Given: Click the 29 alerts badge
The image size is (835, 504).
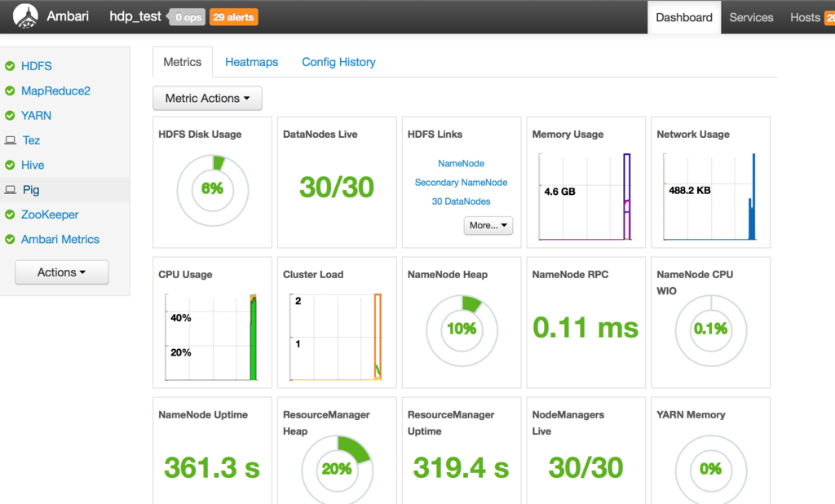Looking at the screenshot, I should point(234,17).
